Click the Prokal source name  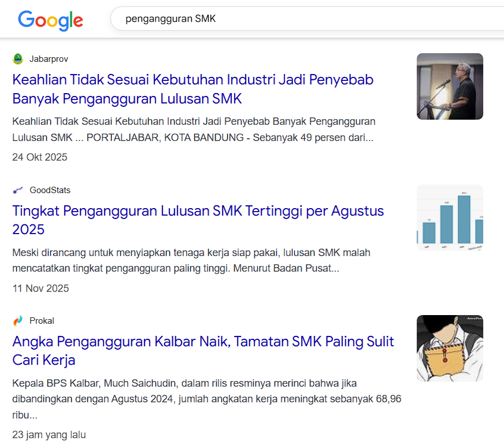click(42, 321)
